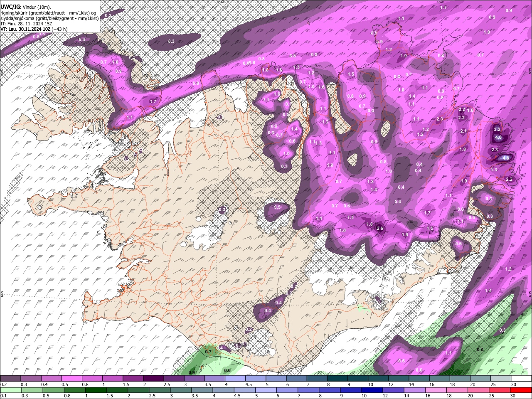Screen dimensions: 532x399
Task: Click the '0.2' label under the purple legend
Action: [3, 384]
